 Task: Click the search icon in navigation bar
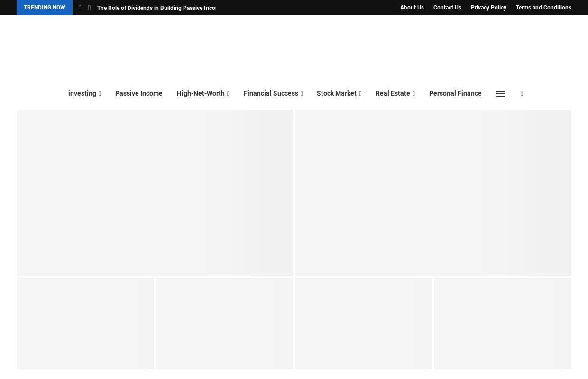[x=522, y=94]
